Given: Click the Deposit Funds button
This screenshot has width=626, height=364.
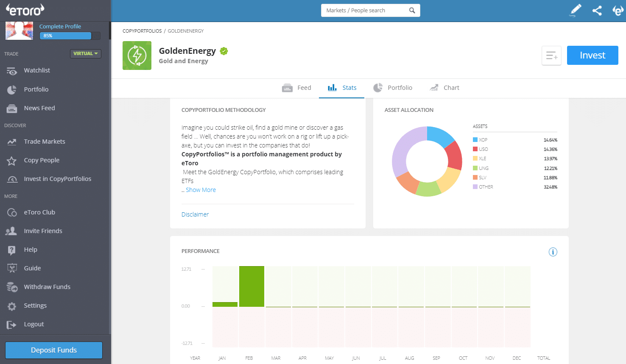Looking at the screenshot, I should click(x=54, y=350).
